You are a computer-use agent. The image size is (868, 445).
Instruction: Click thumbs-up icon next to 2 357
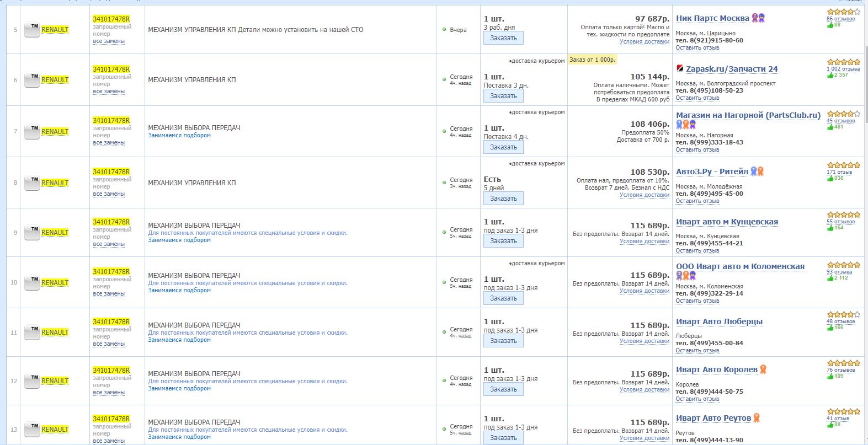pos(830,75)
